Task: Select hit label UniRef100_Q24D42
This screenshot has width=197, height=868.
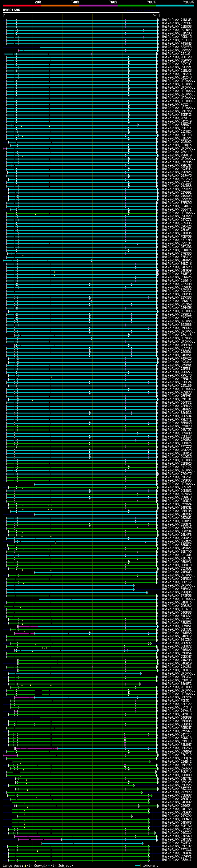Action: [177, 761]
